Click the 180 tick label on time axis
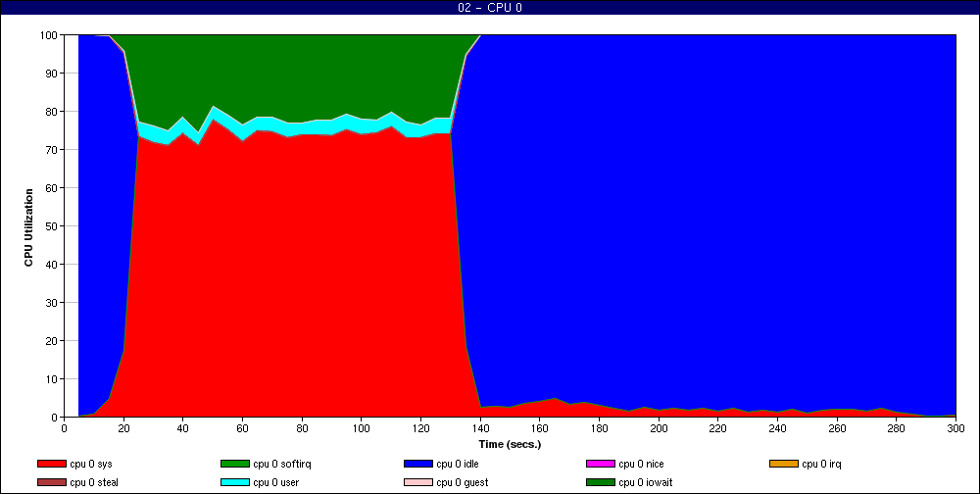The width and height of the screenshot is (980, 494). click(x=599, y=428)
